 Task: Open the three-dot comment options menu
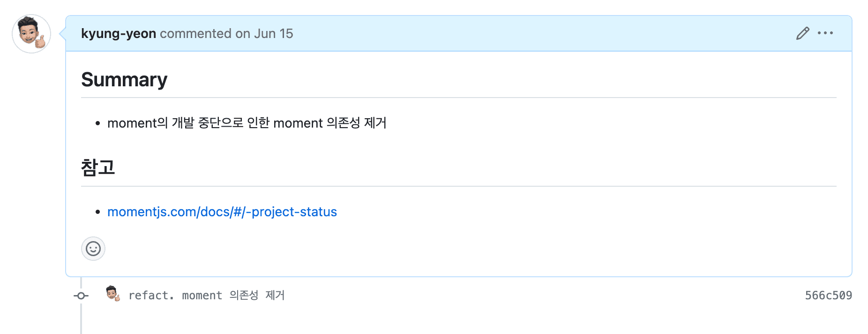pyautogui.click(x=825, y=33)
